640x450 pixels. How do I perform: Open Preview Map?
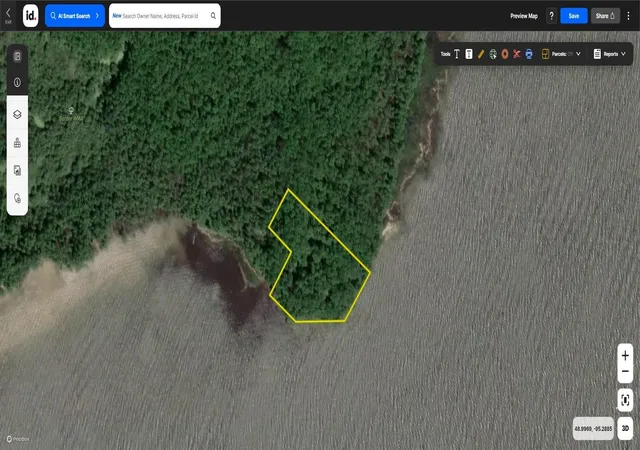pos(524,16)
